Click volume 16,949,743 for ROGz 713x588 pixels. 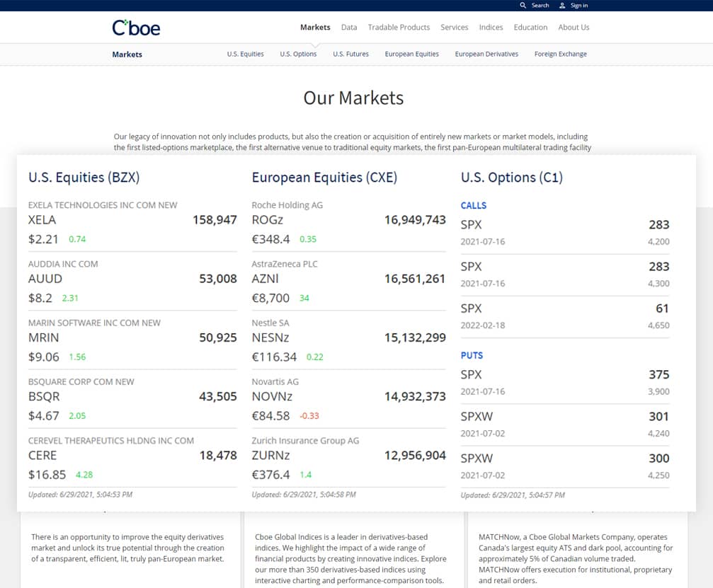[415, 220]
